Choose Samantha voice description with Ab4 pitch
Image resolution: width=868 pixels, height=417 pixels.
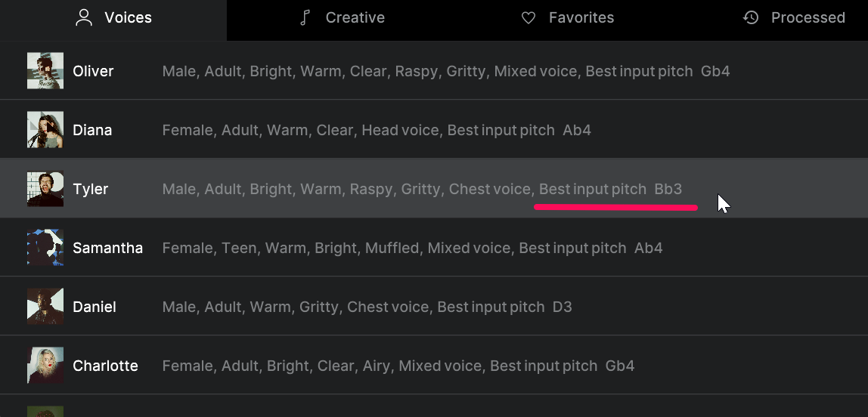[412, 248]
